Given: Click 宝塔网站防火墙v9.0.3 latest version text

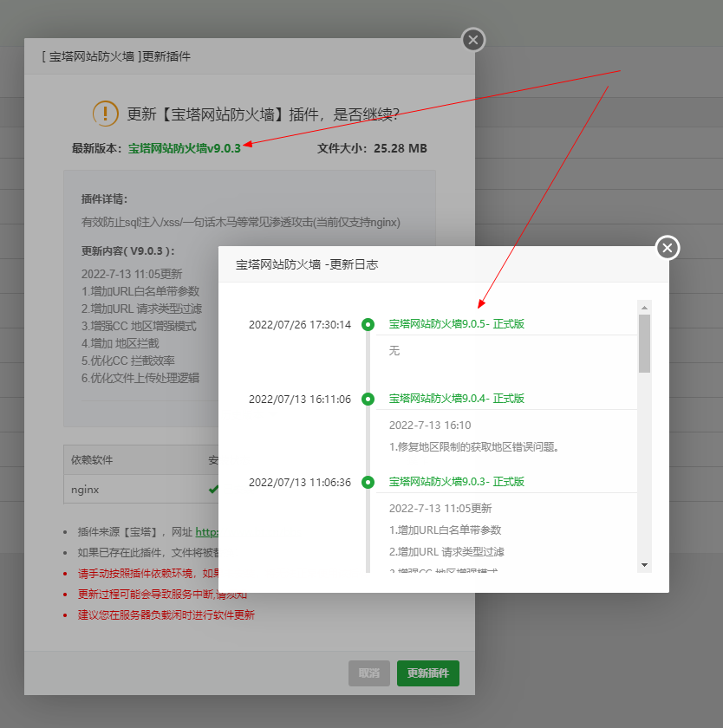Looking at the screenshot, I should click(185, 148).
